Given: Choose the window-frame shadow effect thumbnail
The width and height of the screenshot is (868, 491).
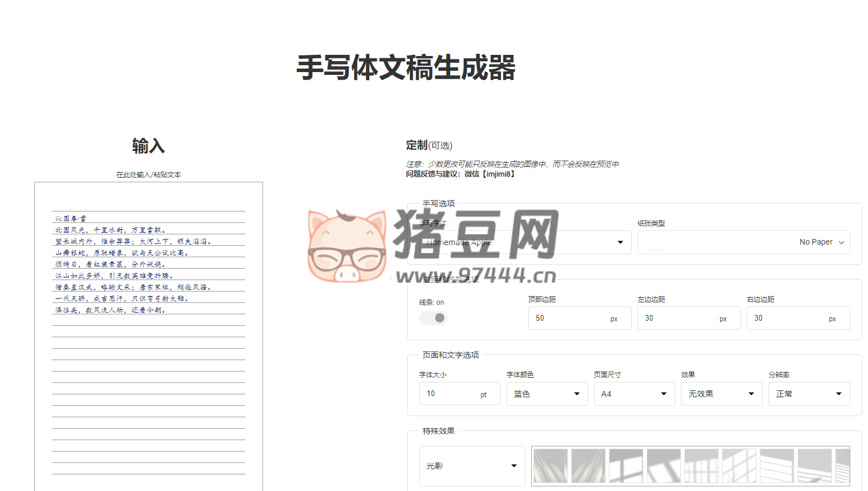Looking at the screenshot, I should tap(626, 466).
